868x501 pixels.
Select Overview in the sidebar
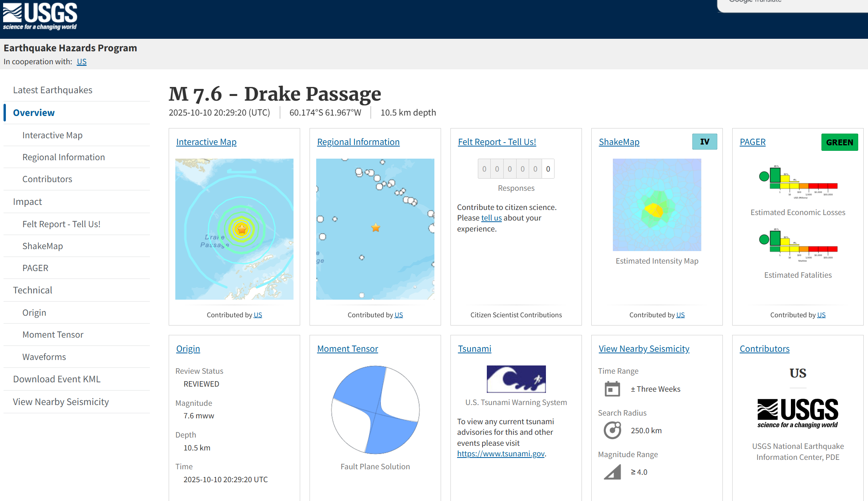point(34,113)
